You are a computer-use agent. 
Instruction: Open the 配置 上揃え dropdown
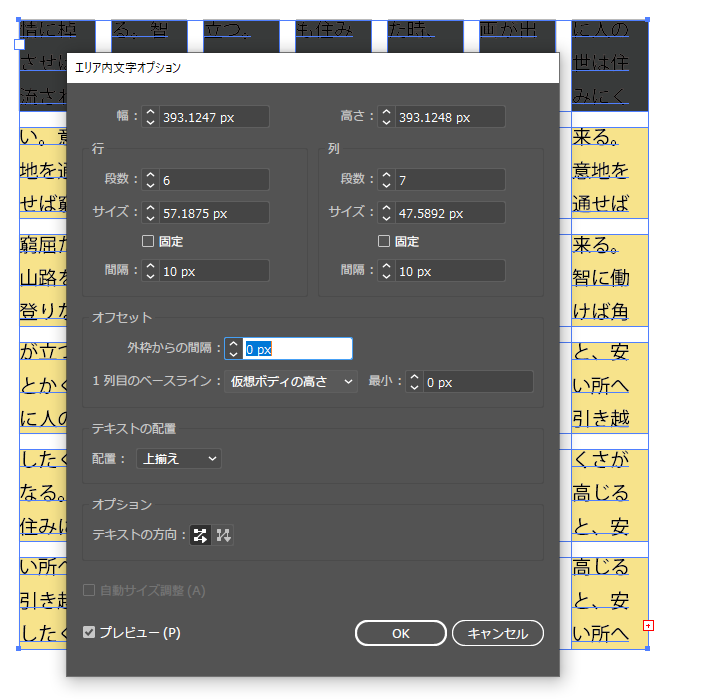pos(179,459)
